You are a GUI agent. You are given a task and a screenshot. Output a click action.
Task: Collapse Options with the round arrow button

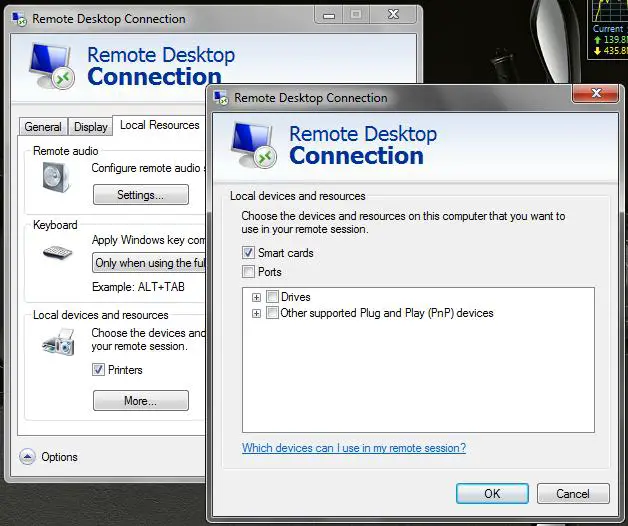[x=27, y=456]
